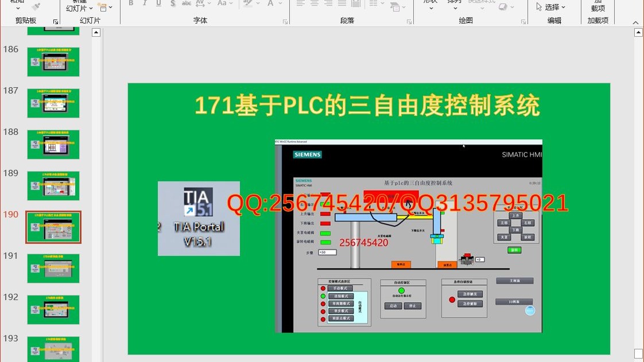
Task: Click the Change Case Aa icon
Action: [x=222, y=3]
